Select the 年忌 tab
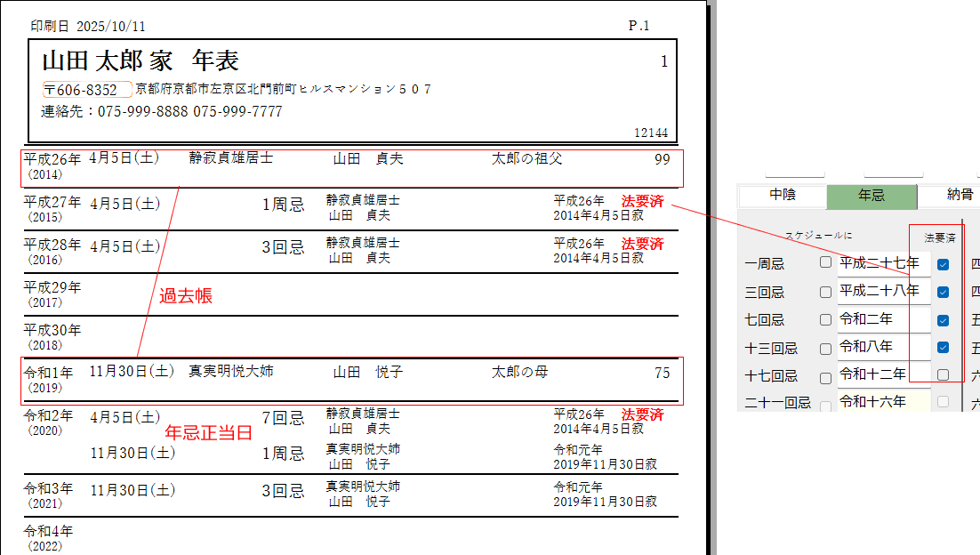 pyautogui.click(x=871, y=196)
